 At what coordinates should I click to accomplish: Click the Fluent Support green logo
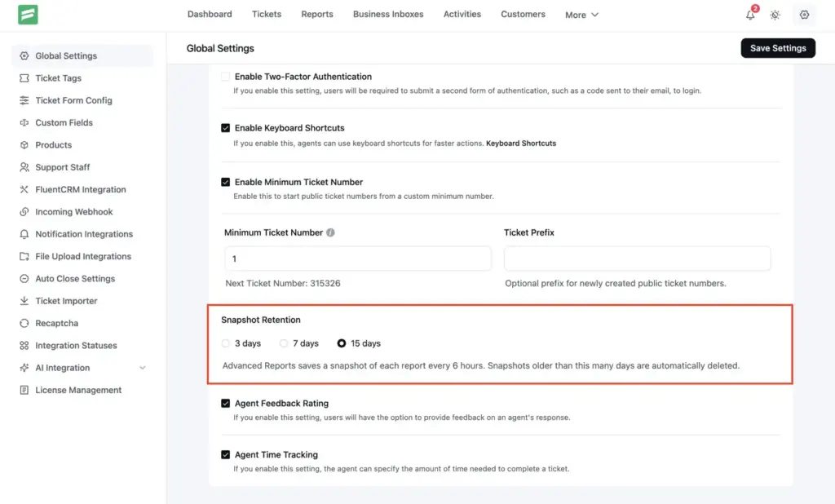(28, 15)
